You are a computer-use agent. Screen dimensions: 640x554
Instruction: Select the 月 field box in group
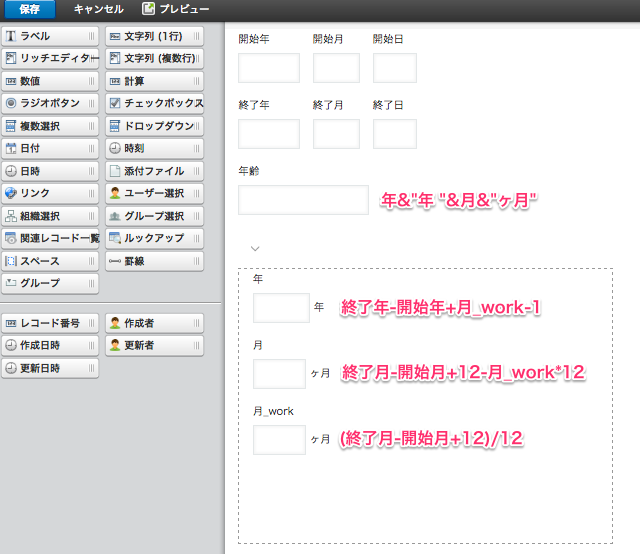pos(279,374)
